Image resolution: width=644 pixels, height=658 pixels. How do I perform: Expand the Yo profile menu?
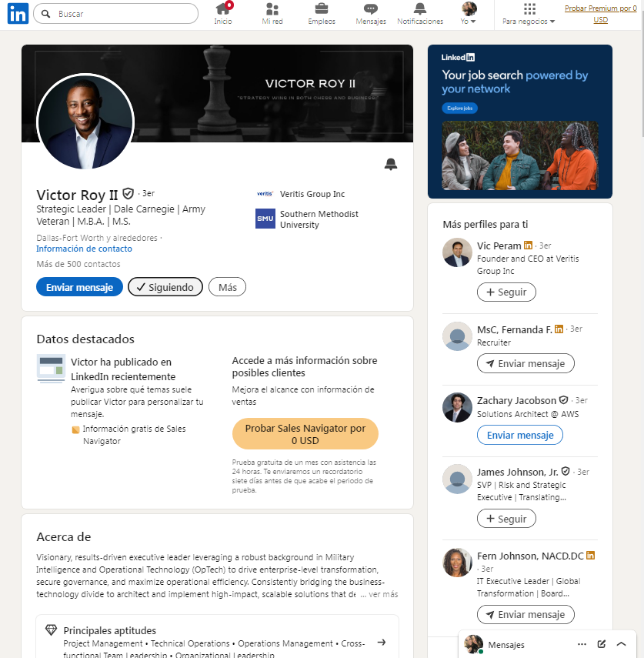469,13
